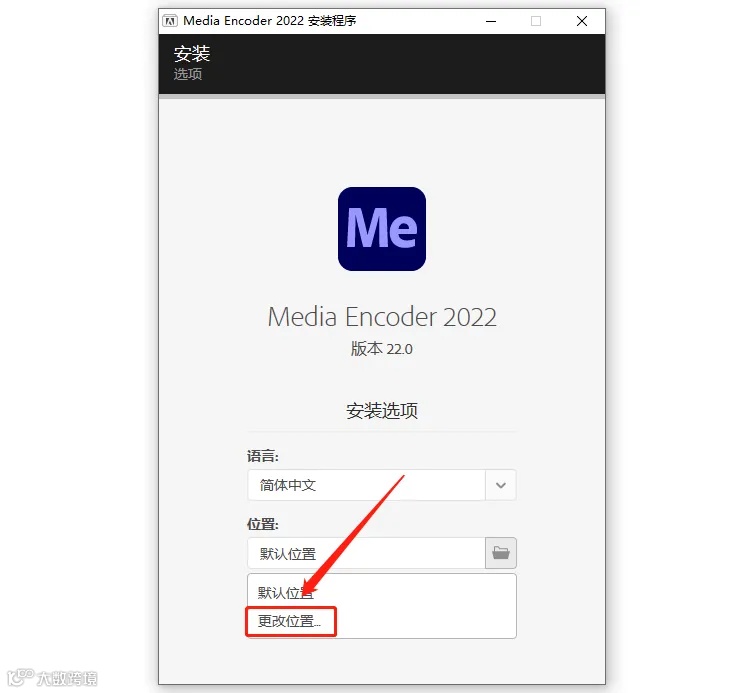
Task: Expand the language dropdown chevron
Action: pyautogui.click(x=501, y=485)
